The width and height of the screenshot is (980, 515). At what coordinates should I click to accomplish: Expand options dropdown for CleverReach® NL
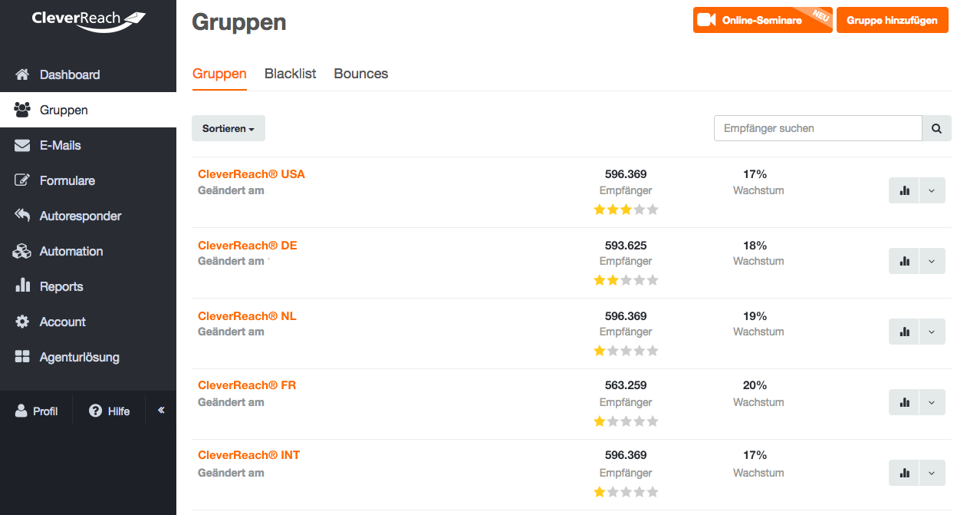pos(932,332)
